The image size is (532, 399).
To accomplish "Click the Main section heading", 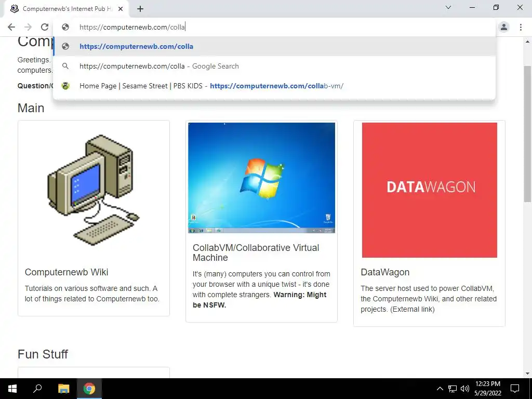I will pyautogui.click(x=31, y=108).
